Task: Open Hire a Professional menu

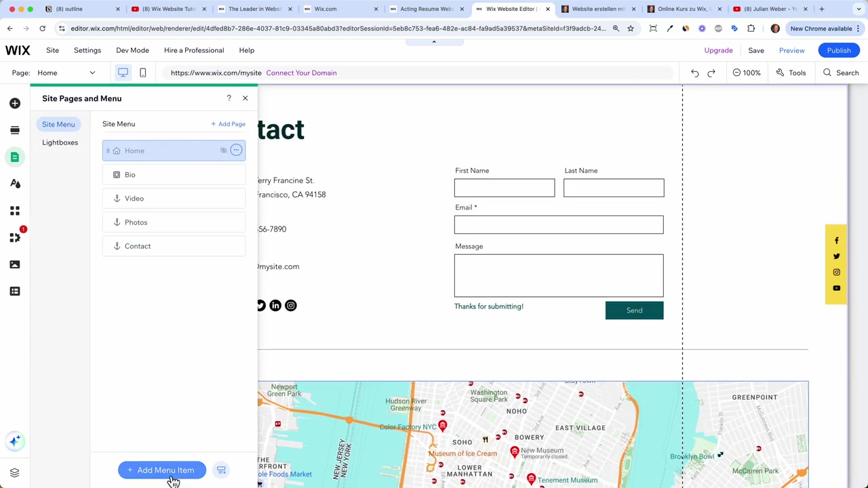Action: [x=194, y=50]
